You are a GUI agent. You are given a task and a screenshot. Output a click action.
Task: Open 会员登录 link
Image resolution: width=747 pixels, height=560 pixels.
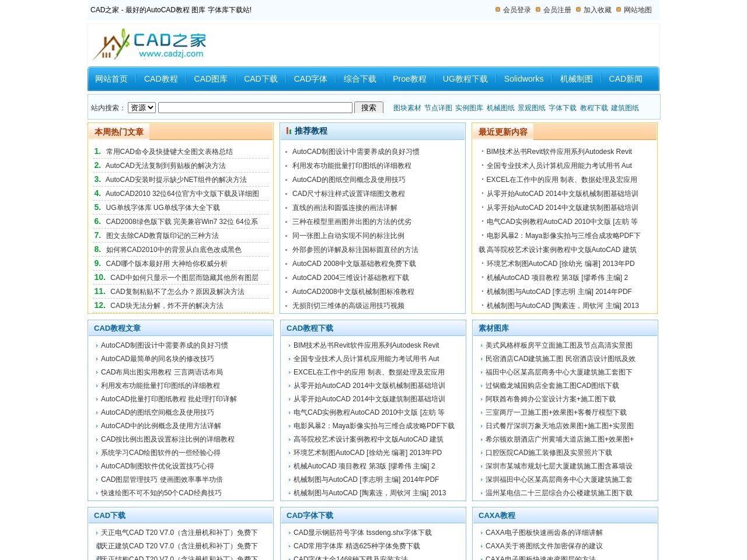point(516,10)
